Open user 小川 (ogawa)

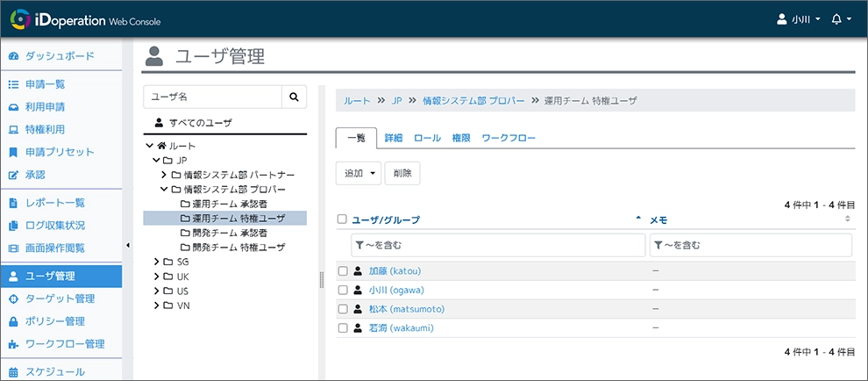pos(396,290)
